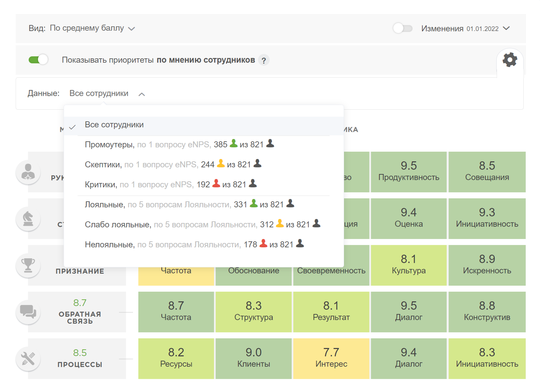
Task: Click the chess knight strategy icon
Action: 28,218
